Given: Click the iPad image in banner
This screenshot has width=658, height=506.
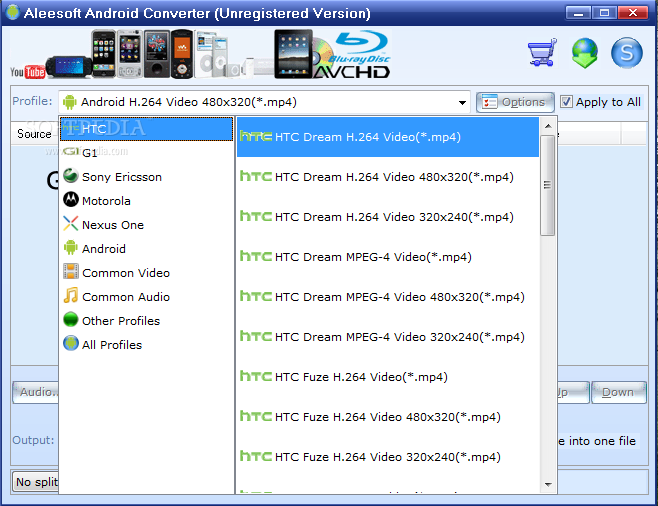Looking at the screenshot, I should coord(293,53).
